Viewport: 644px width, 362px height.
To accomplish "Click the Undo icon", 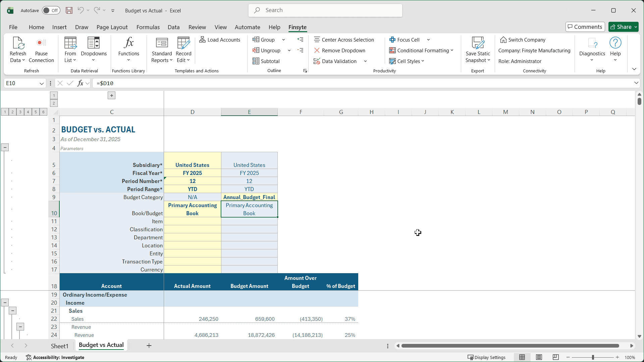I will (80, 10).
